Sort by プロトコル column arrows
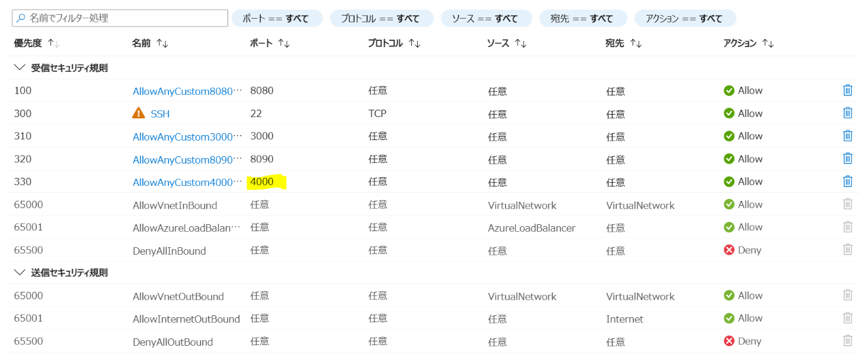The width and height of the screenshot is (868, 360). tap(415, 43)
